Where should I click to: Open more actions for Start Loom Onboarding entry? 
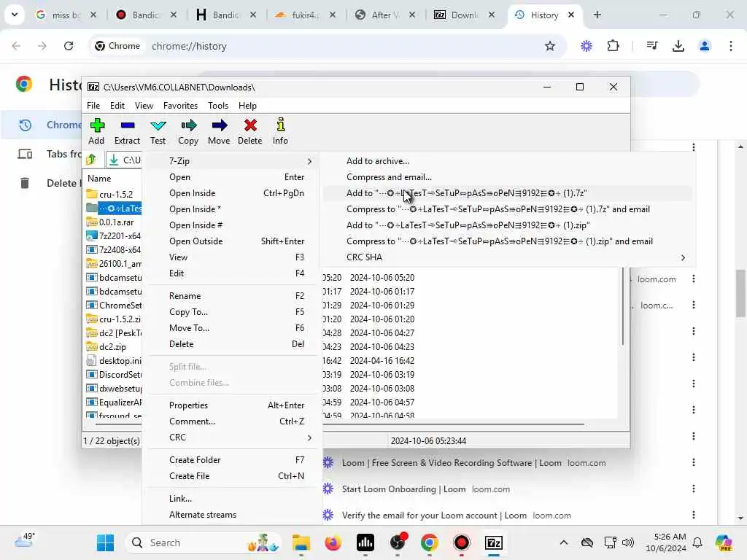(x=694, y=489)
